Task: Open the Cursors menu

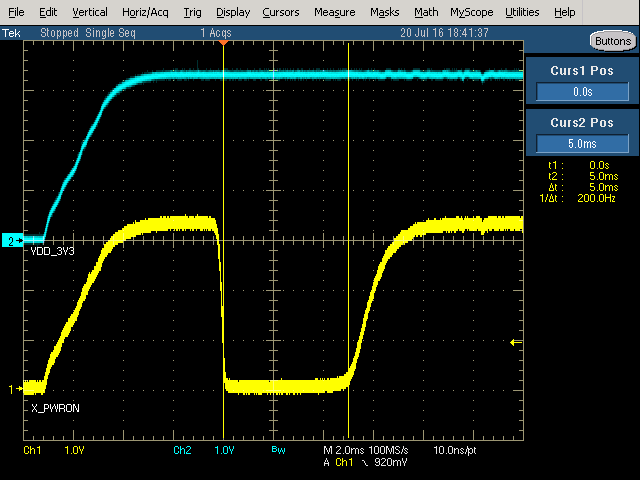Action: click(281, 12)
